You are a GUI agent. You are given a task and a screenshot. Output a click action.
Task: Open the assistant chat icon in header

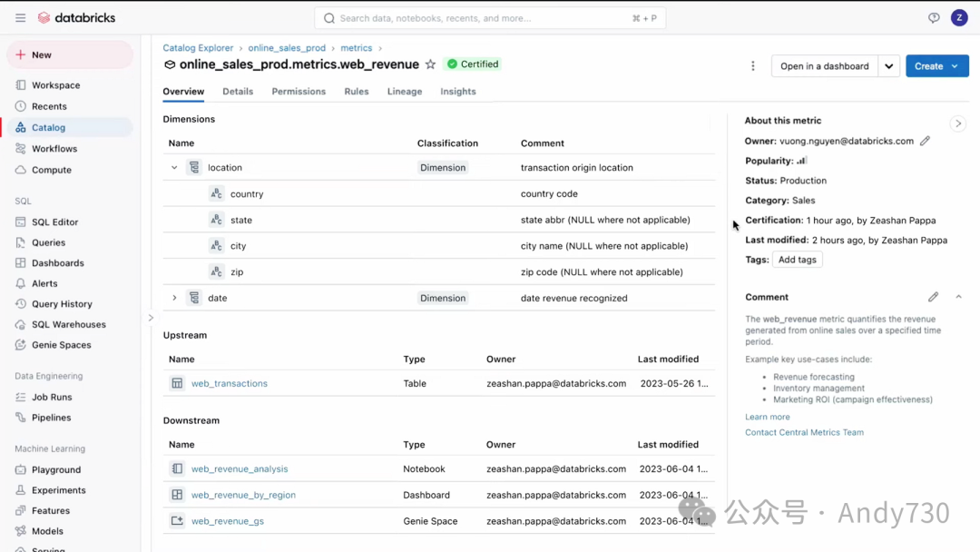click(x=934, y=18)
